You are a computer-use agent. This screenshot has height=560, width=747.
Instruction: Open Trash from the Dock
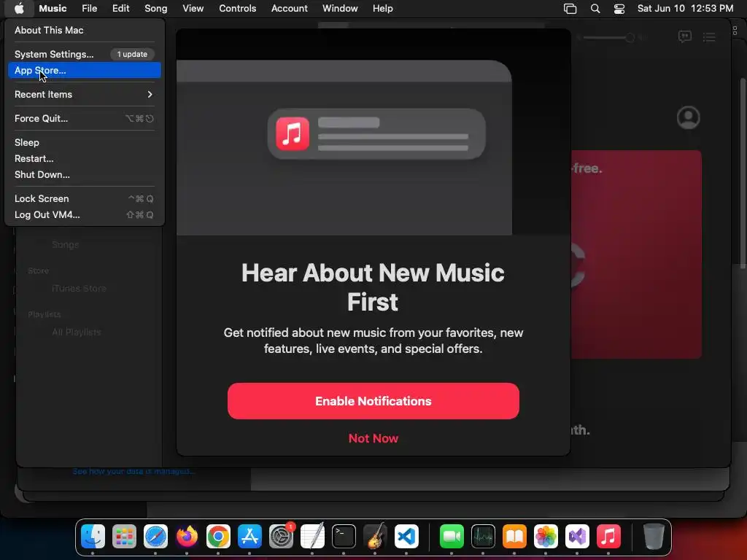pyautogui.click(x=654, y=536)
